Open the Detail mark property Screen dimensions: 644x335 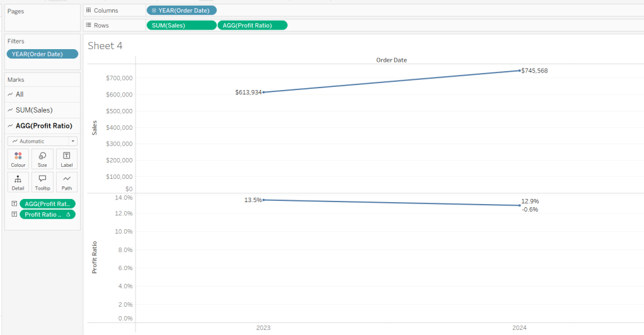(18, 182)
